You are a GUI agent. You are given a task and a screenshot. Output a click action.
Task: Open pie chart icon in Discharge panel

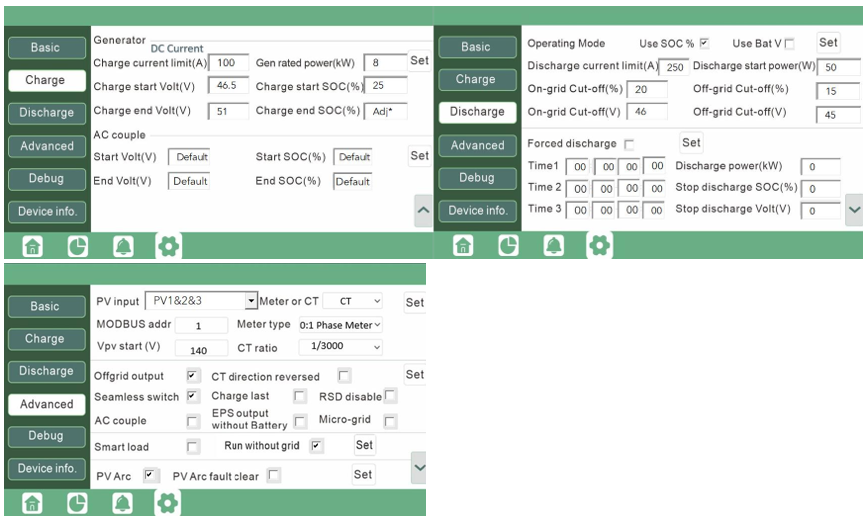click(508, 245)
